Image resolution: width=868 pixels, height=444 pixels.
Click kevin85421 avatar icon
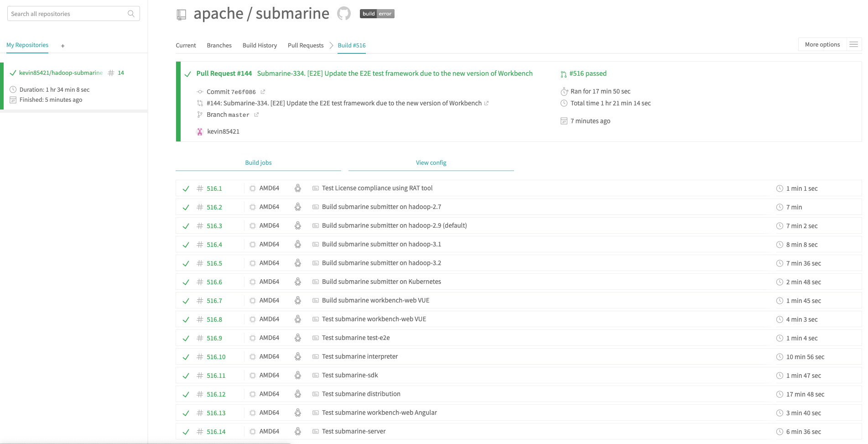point(200,131)
